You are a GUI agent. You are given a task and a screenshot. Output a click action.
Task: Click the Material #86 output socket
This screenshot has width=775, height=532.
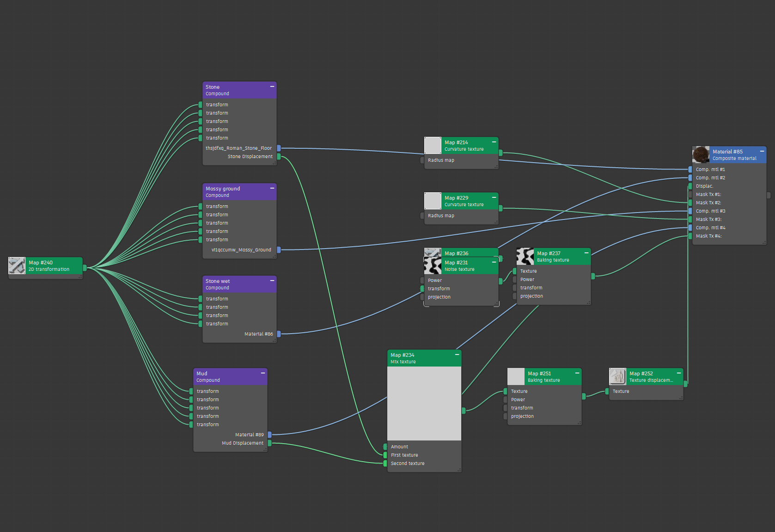point(279,334)
